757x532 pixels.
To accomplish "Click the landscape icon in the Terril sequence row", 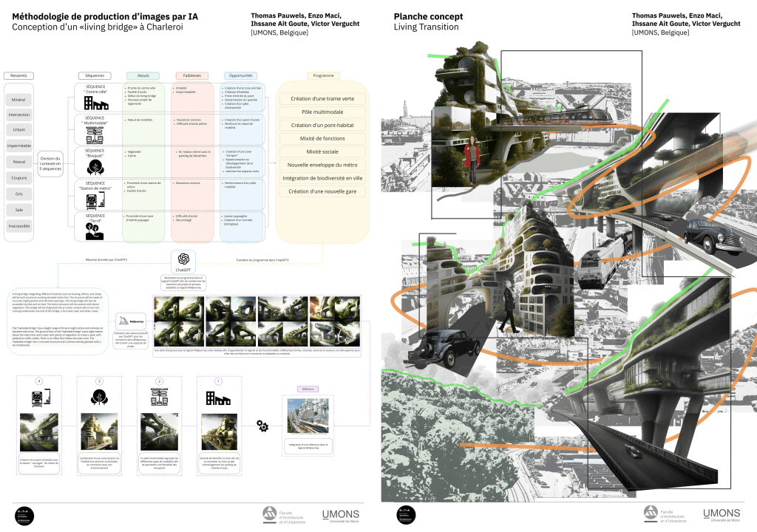I will tap(95, 230).
